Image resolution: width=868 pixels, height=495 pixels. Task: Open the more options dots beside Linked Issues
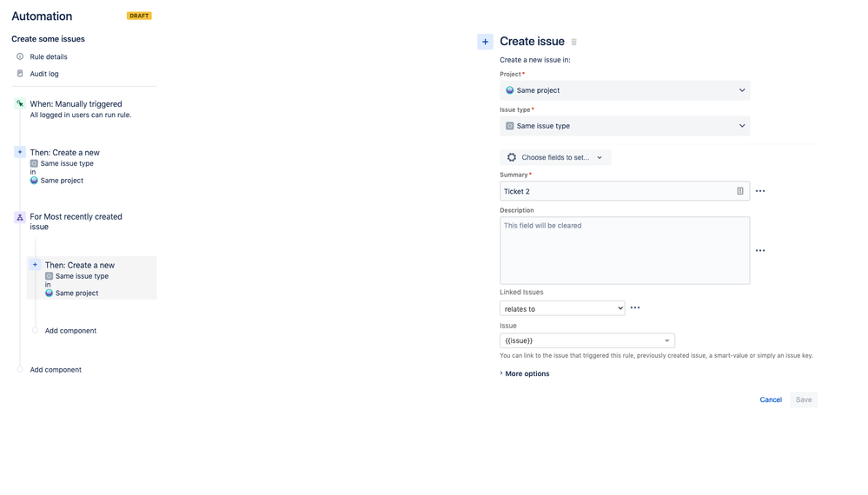(635, 307)
